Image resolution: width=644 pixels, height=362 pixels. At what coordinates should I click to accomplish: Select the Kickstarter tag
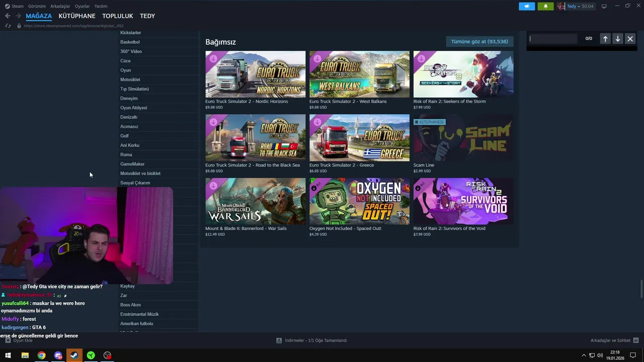[x=131, y=33]
